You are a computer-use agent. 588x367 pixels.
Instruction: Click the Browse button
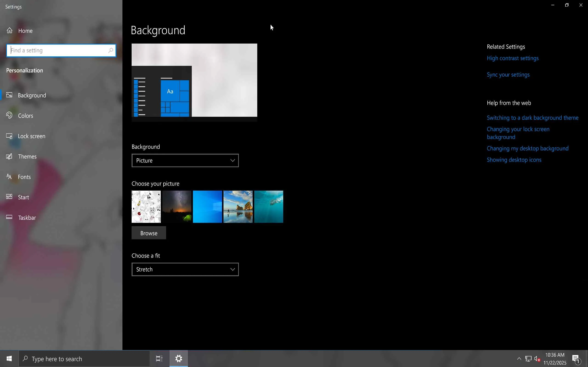click(x=149, y=233)
